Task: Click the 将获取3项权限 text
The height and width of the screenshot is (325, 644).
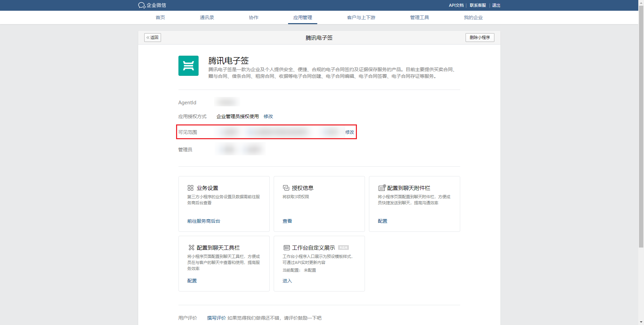Action: [x=296, y=197]
